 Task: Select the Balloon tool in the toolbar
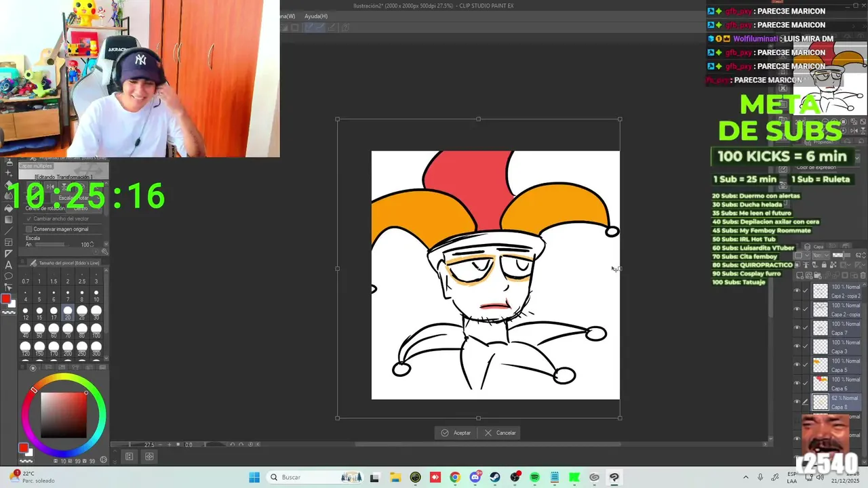coord(8,276)
